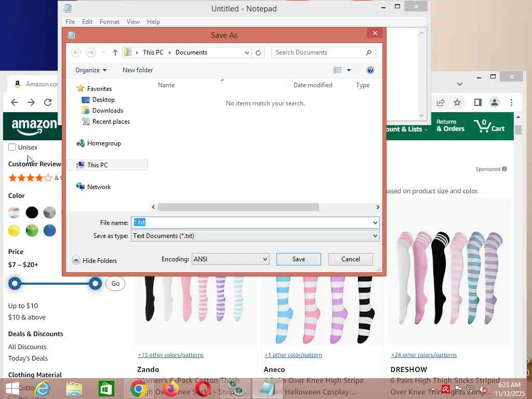Open the Chrome three-dot menu

click(x=511, y=102)
